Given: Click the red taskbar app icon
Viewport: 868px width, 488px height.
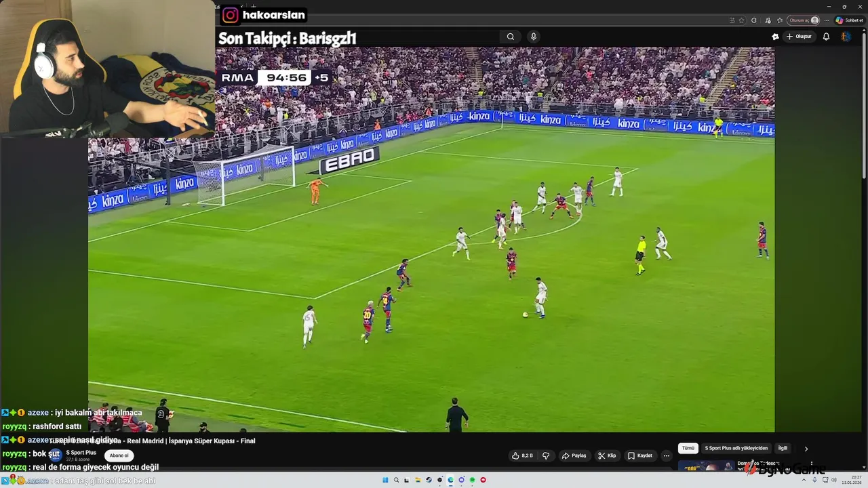Looking at the screenshot, I should point(483,480).
